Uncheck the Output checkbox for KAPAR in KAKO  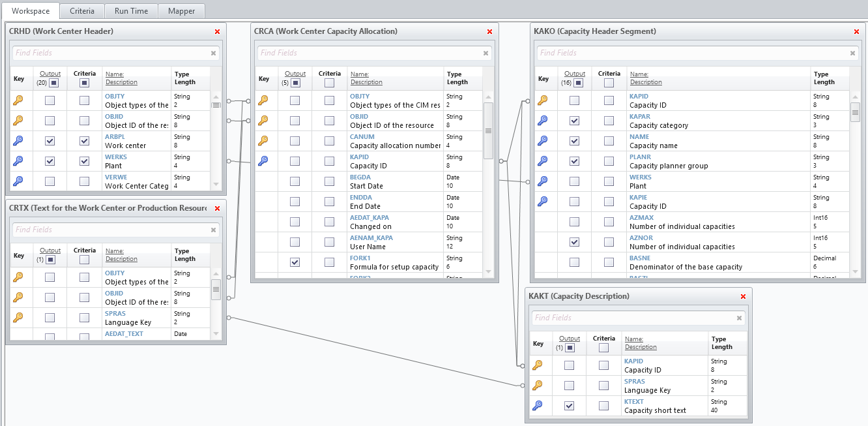(x=574, y=120)
